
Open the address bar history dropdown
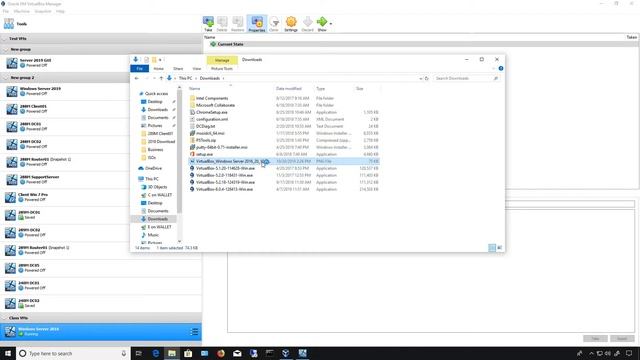point(420,78)
